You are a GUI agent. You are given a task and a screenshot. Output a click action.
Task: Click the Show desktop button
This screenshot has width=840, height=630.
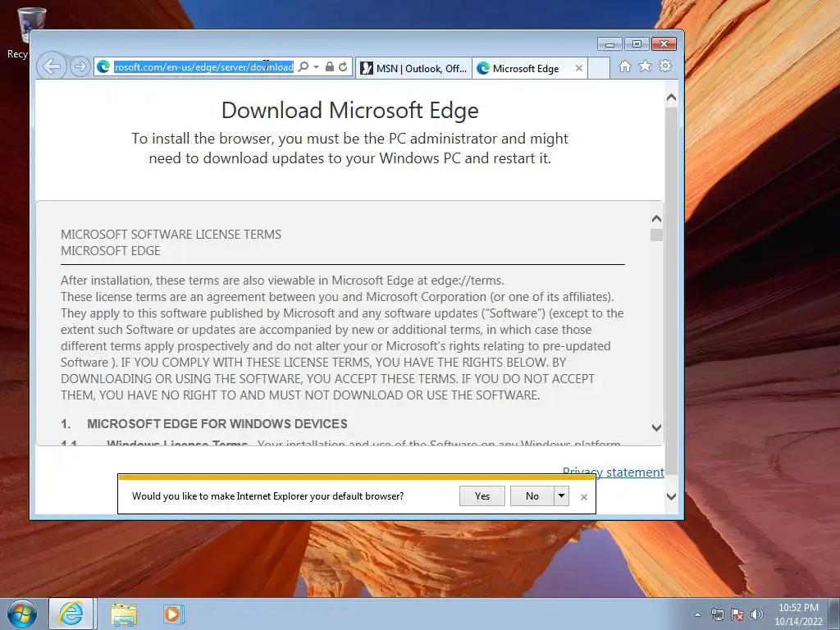point(834,614)
